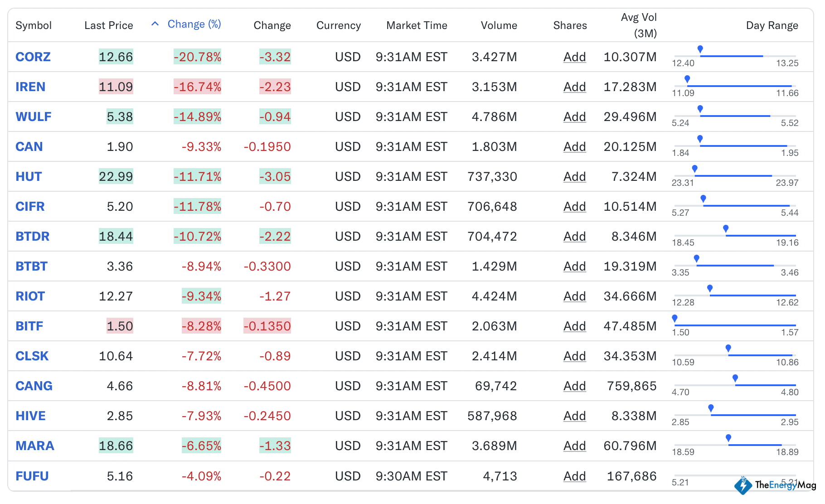Click the BTDR day range marker pin
Screen dimensions: 825x504
click(726, 229)
